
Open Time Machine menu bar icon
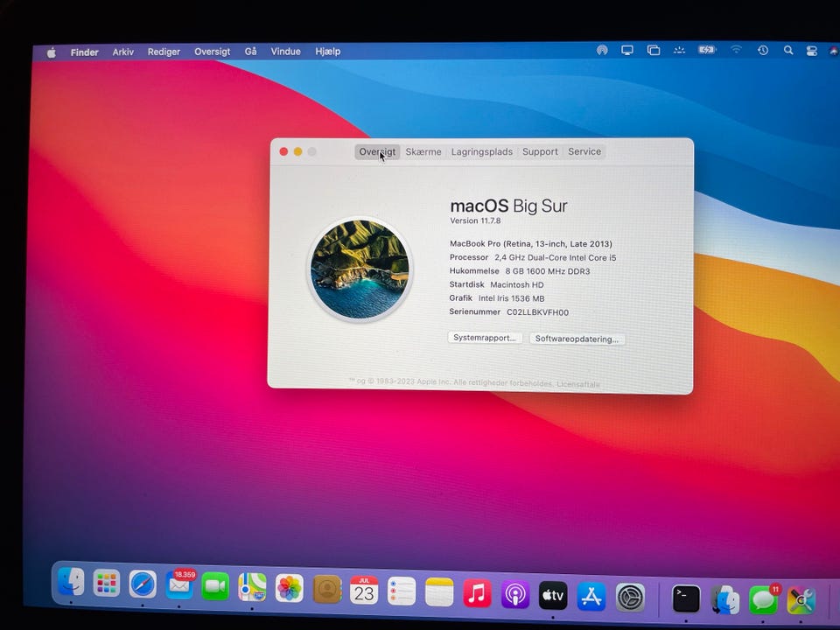763,50
